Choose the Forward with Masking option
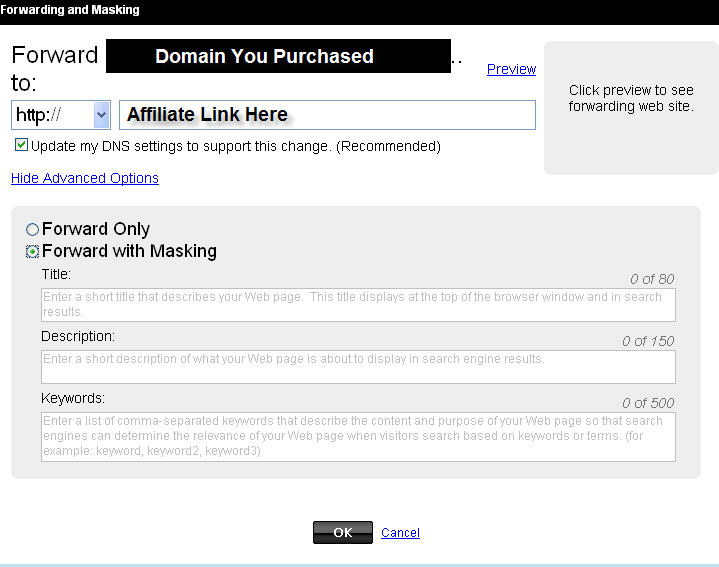Screen dimensions: 719x567 [33, 252]
